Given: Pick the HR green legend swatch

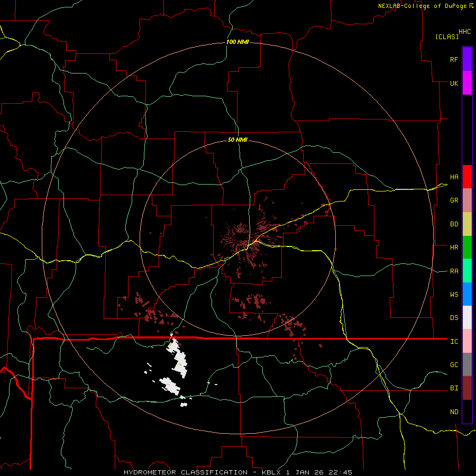Looking at the screenshot, I should point(467,248).
